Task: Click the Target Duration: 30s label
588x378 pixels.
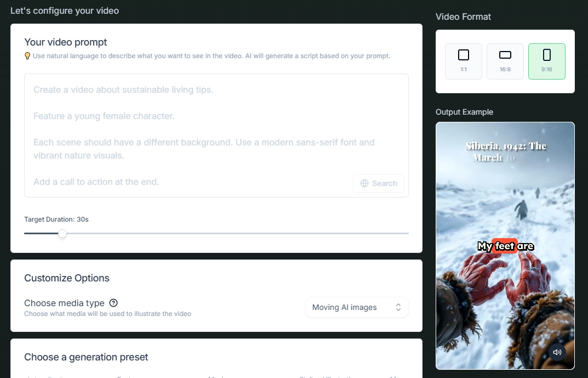Action: (x=56, y=219)
